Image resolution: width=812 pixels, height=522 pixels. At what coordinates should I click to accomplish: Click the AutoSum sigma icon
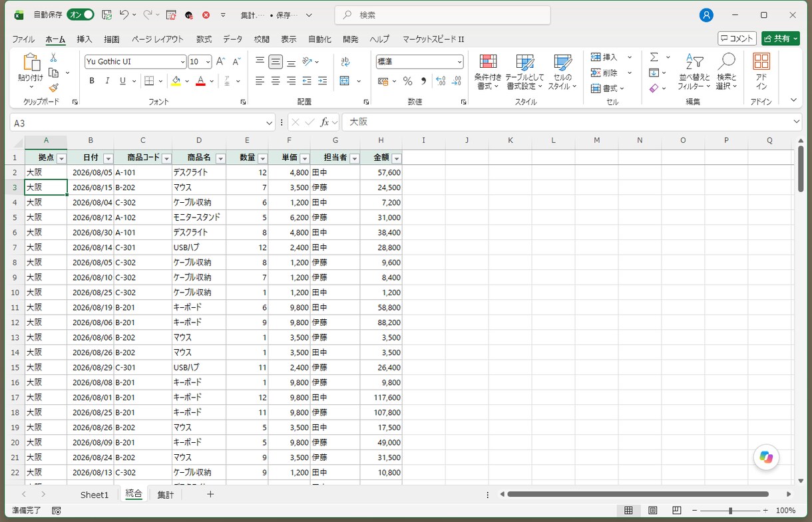(654, 57)
